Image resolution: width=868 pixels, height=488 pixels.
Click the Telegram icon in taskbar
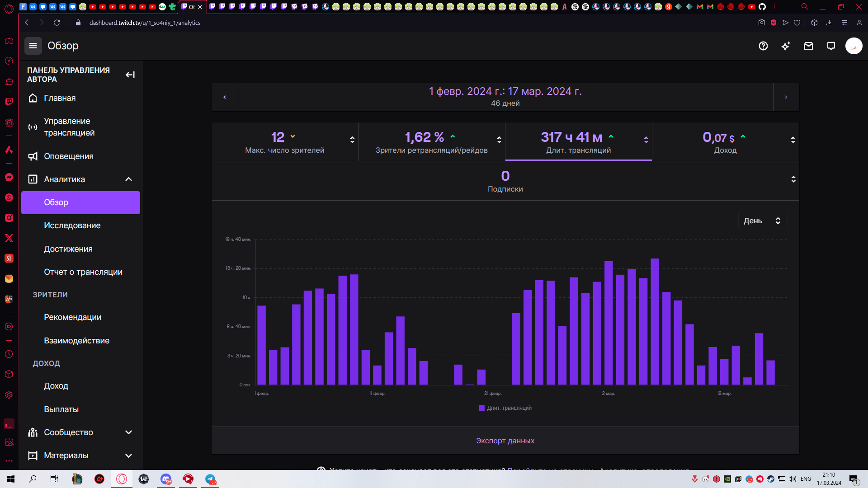click(211, 479)
